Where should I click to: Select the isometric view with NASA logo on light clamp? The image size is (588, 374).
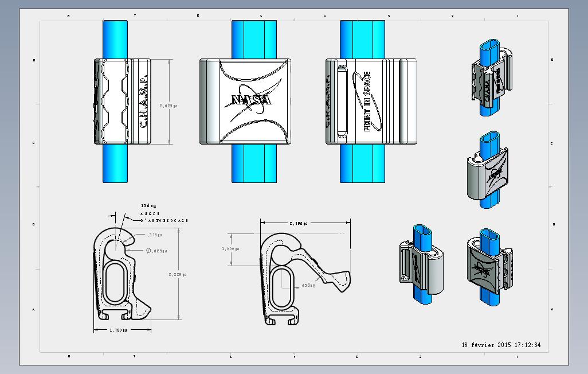(x=488, y=170)
